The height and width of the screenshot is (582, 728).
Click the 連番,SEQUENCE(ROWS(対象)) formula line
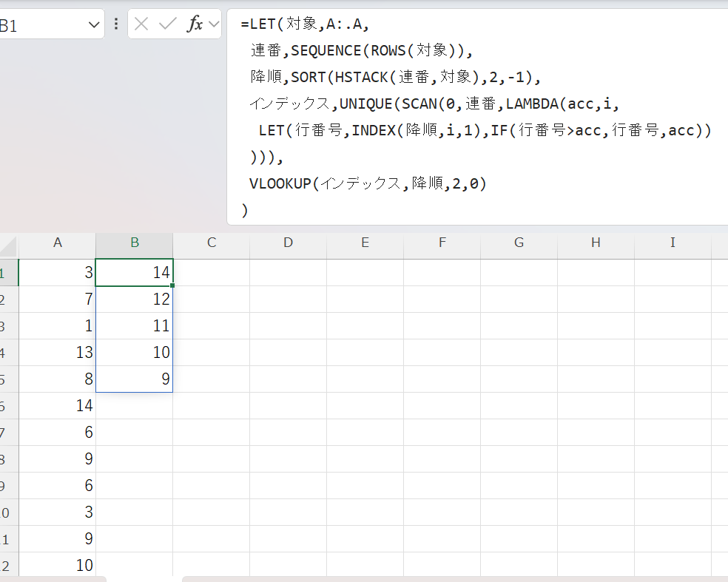pos(361,50)
